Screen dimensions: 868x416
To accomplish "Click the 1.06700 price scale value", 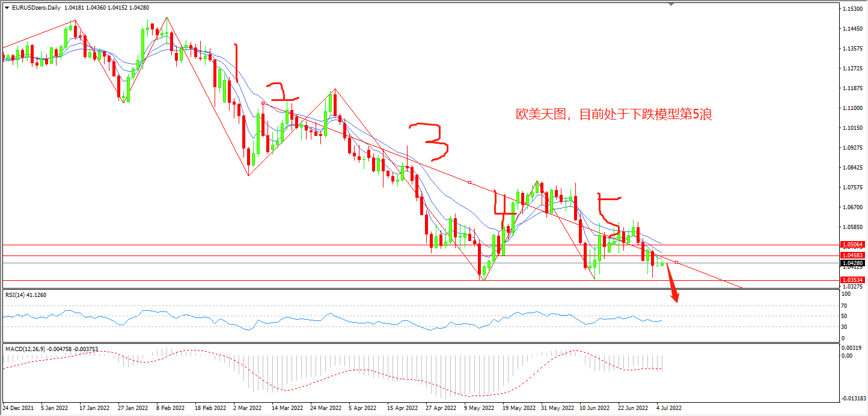I will [853, 207].
